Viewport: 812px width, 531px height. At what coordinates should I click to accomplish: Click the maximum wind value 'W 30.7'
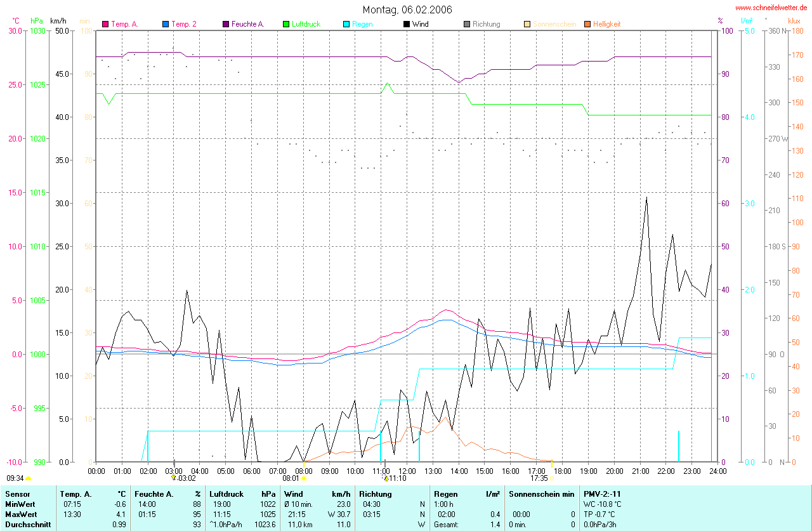click(x=339, y=515)
